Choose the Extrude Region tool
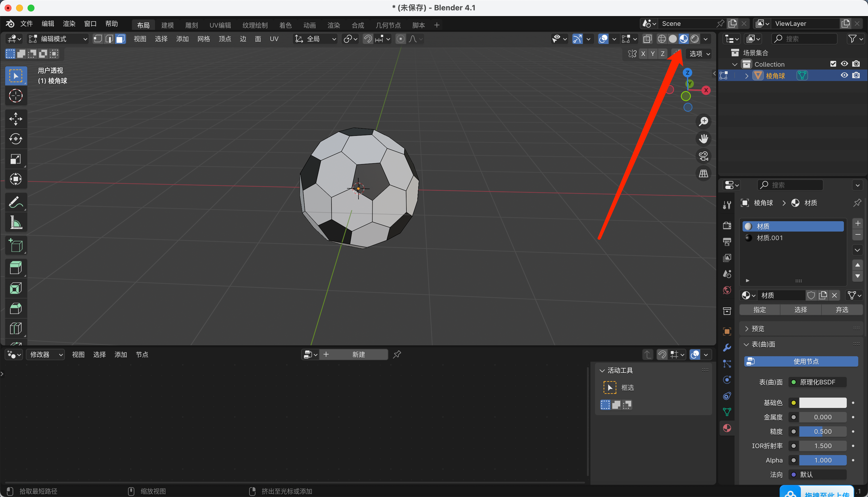This screenshot has width=868, height=497. [x=16, y=268]
